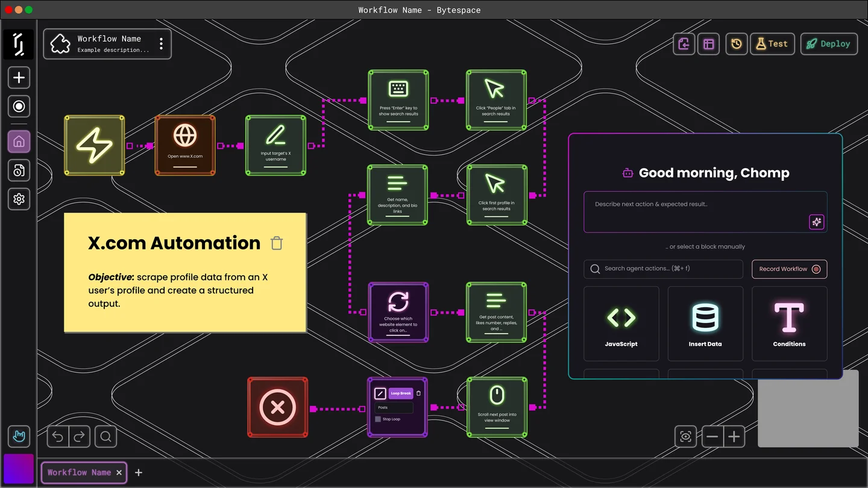Click edit pencil in Loop Break block
The image size is (868, 488).
(x=380, y=393)
